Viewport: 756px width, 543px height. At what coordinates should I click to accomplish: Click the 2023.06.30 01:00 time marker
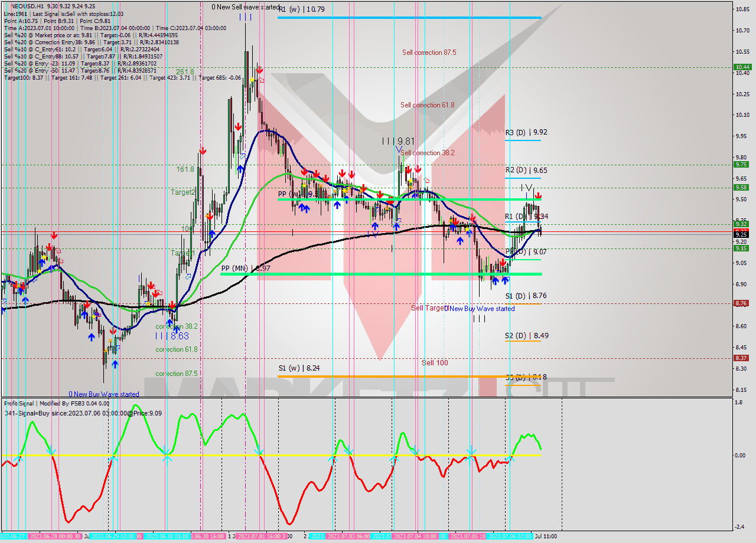(171, 537)
